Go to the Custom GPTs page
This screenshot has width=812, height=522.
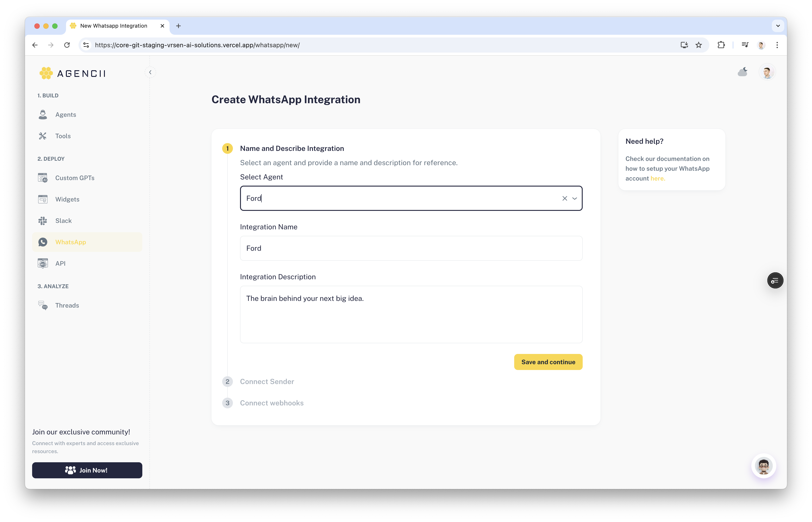tap(75, 178)
